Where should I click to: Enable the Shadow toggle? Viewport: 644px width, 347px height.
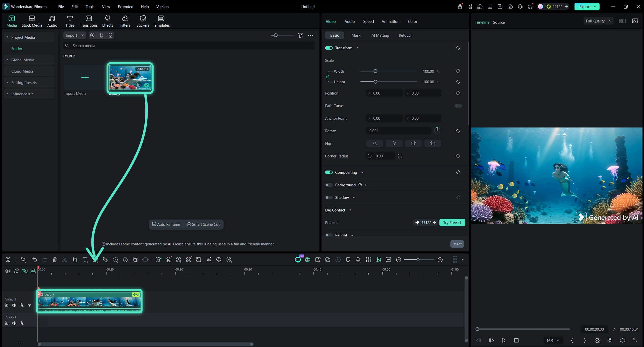click(x=329, y=197)
